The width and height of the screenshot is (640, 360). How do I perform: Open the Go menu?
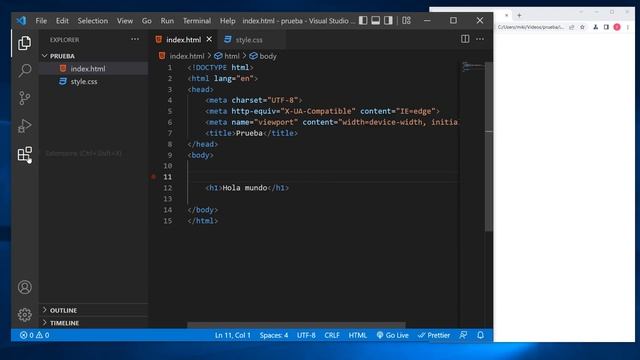click(147, 21)
